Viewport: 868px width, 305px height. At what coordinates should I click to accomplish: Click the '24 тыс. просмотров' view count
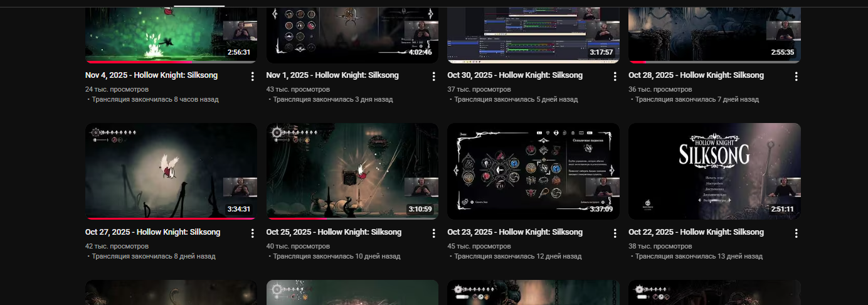[x=117, y=90]
